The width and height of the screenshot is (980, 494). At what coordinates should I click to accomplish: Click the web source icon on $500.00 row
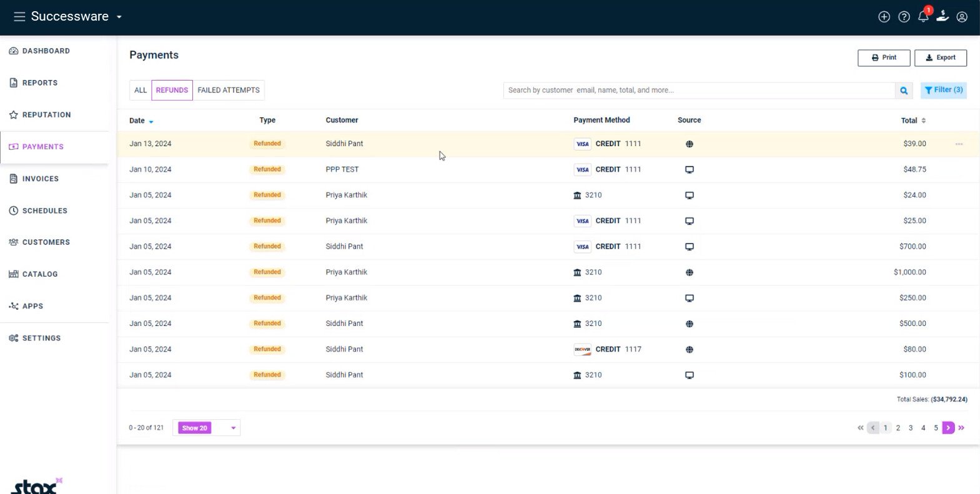pyautogui.click(x=690, y=324)
